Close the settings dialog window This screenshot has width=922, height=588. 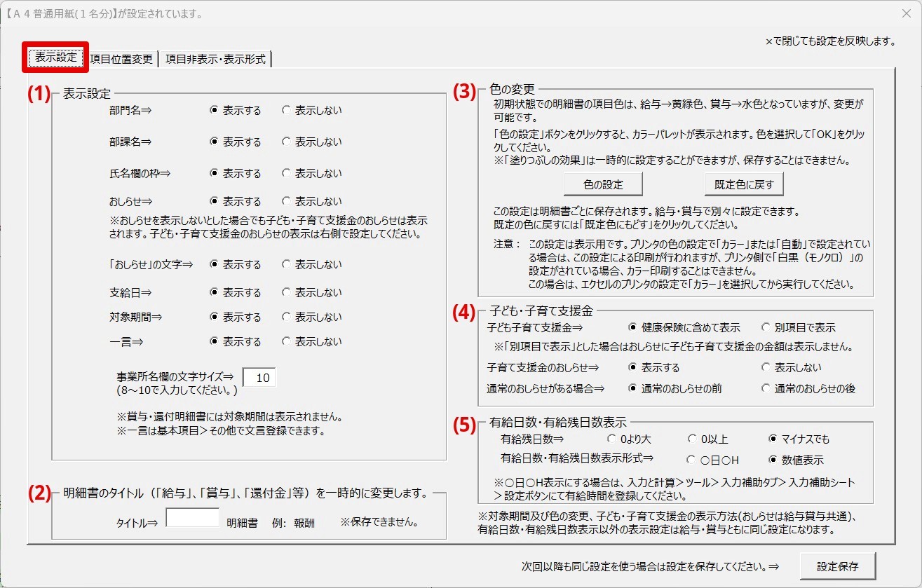pos(906,13)
